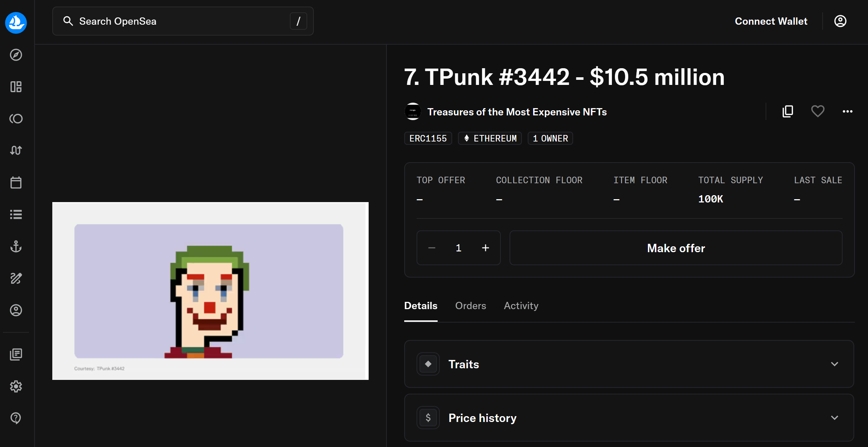Switch to the Orders tab

(x=471, y=305)
